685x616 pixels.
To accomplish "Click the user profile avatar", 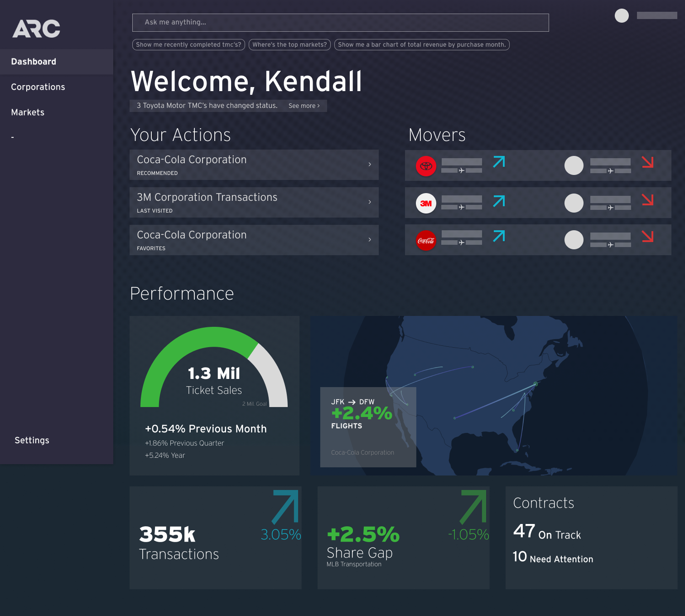I will point(622,15).
